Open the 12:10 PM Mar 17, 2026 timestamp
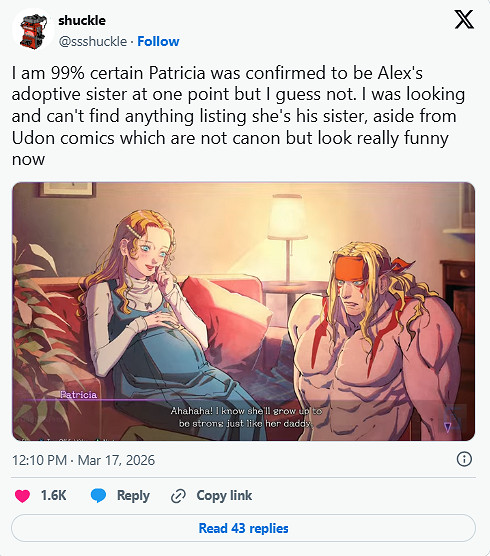 [83, 460]
